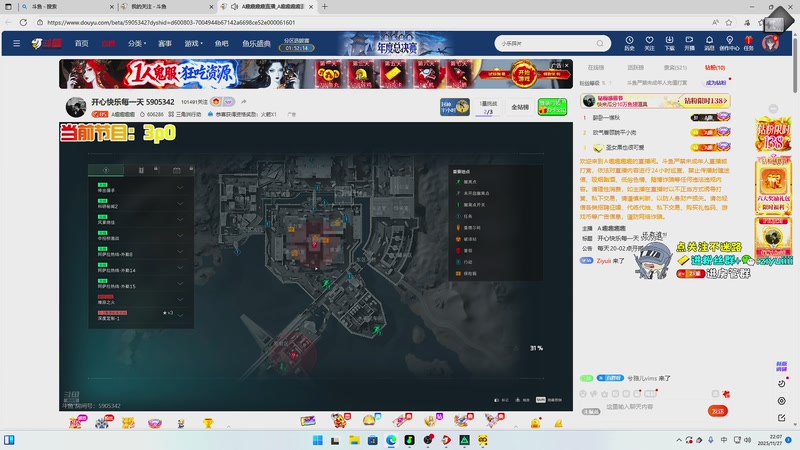800x450 pixels.
Task: Toggle the last map legend item
Action: pos(466,273)
